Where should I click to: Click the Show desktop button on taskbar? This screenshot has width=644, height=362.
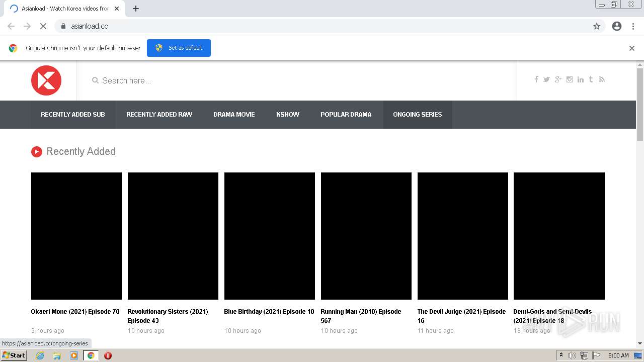pos(638,355)
